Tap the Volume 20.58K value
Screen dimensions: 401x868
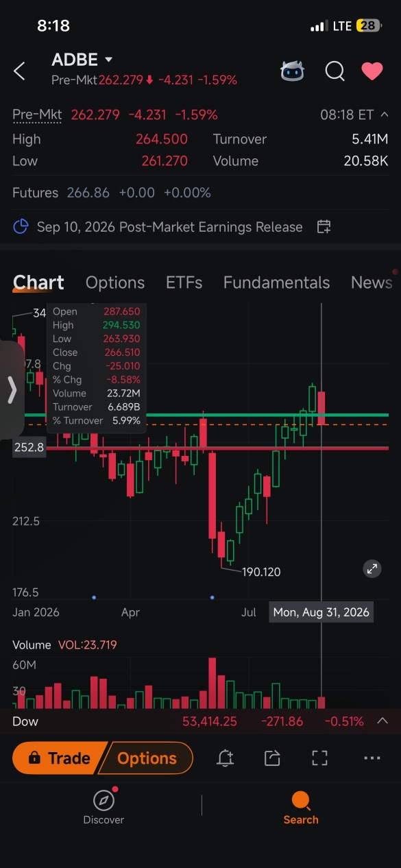click(365, 161)
